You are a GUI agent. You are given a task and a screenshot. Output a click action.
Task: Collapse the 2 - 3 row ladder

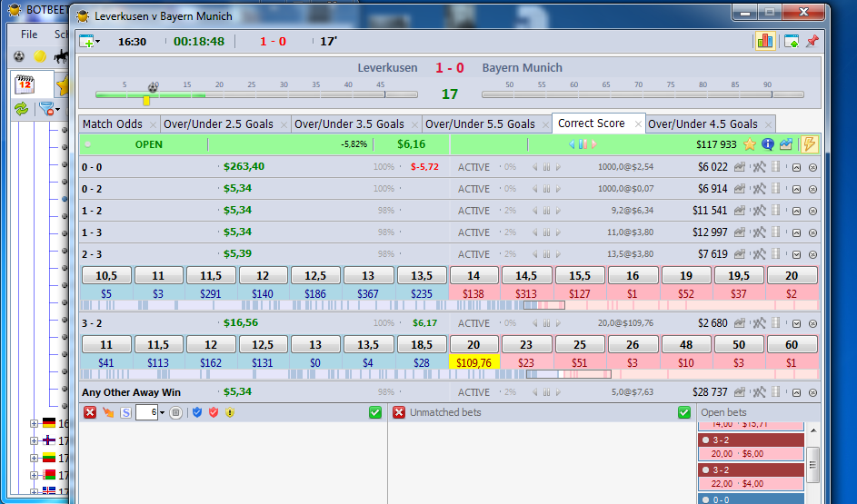click(x=796, y=254)
